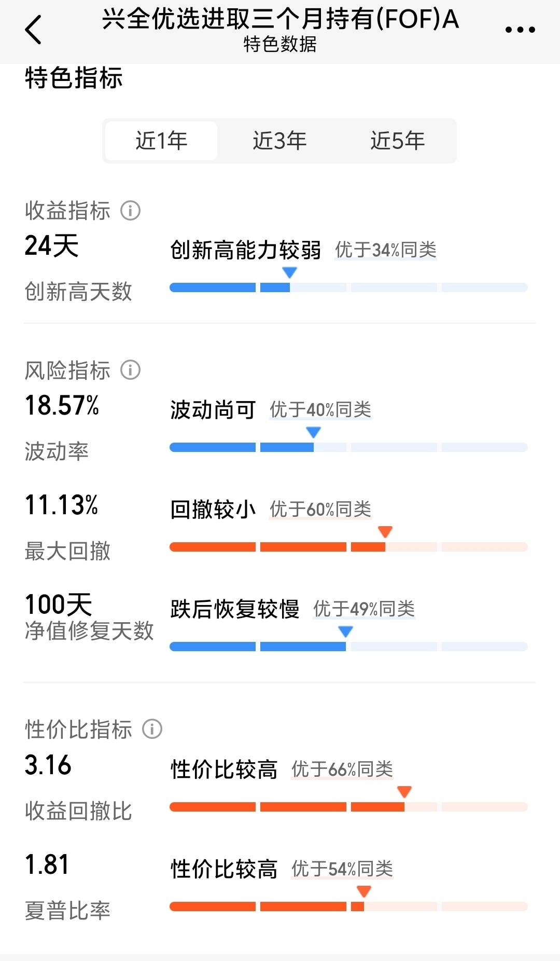
Task: Tap the back arrow icon
Action: click(x=33, y=30)
